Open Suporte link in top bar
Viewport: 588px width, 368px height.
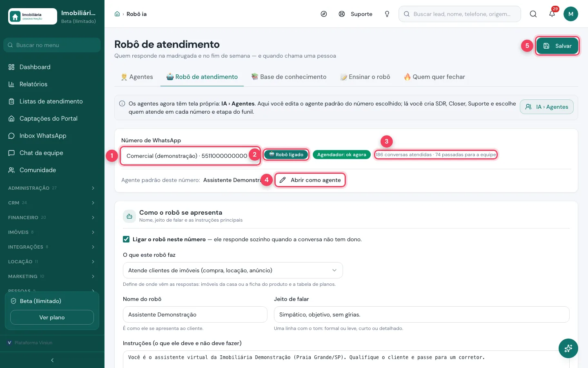point(356,14)
